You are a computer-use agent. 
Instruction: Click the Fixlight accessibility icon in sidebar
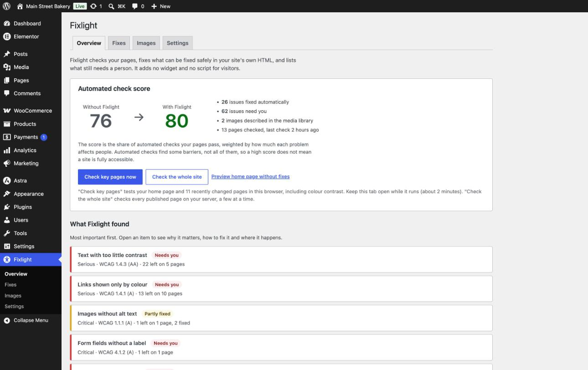coord(7,260)
